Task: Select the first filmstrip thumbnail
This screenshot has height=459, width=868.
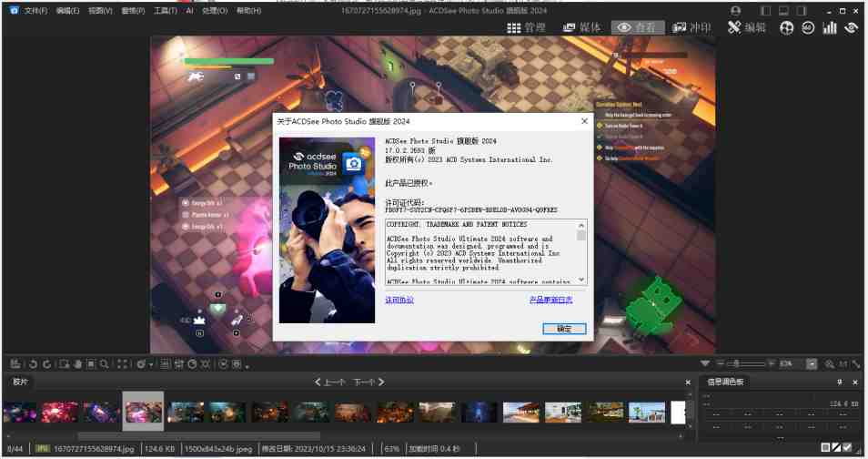Action: coord(19,413)
